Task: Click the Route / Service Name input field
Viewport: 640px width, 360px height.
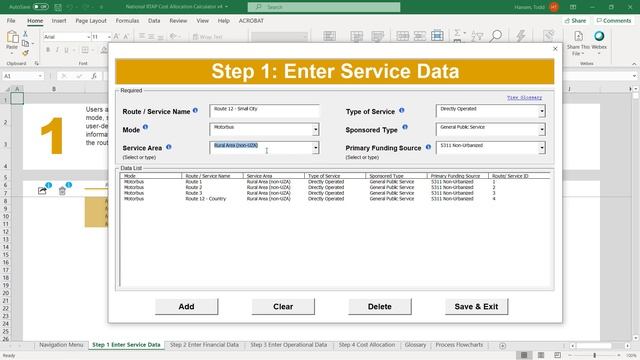Action: point(264,111)
